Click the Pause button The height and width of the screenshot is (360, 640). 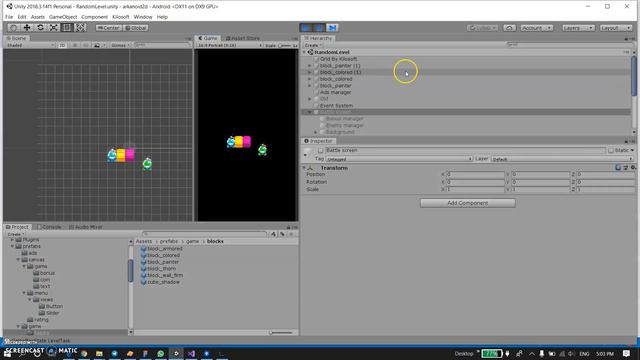(319, 28)
